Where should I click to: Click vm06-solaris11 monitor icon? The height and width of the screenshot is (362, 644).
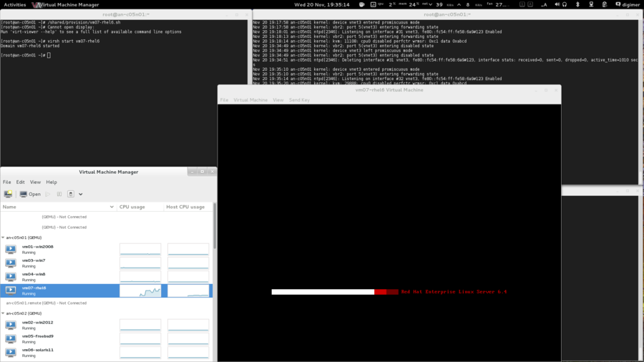pyautogui.click(x=11, y=353)
